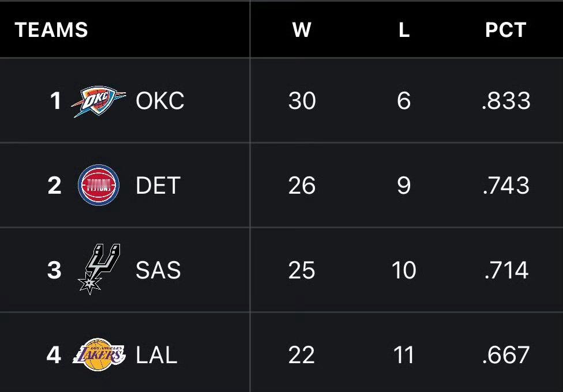This screenshot has height=392, width=563.
Task: Click SAS's .714 win percentage
Action: tap(506, 270)
